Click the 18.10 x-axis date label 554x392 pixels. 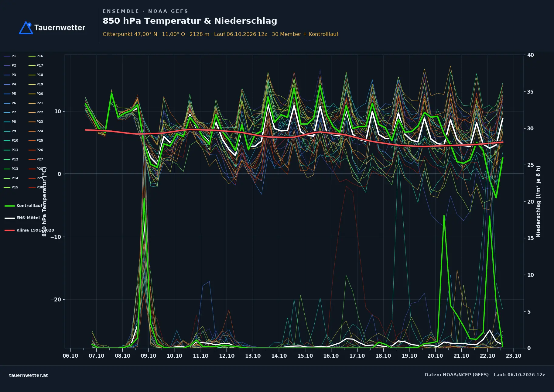383,356
